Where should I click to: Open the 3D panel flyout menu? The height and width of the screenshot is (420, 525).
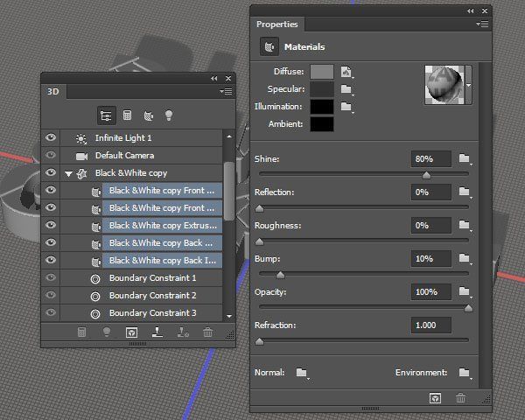(x=226, y=91)
